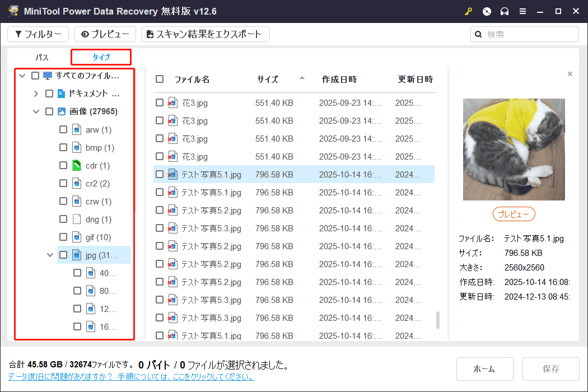Check the すべてのファイル root checkbox

[x=35, y=75]
